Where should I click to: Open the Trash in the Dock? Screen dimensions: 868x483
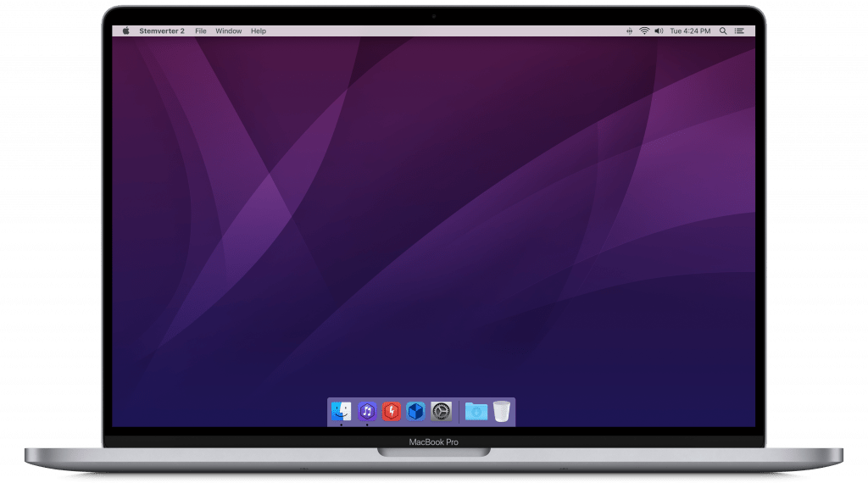[502, 411]
